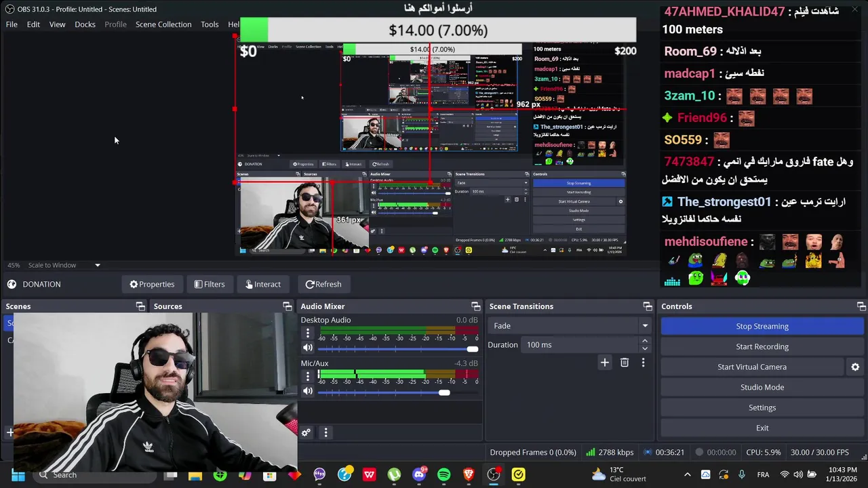Toggle Start Virtual Camera

point(752,367)
